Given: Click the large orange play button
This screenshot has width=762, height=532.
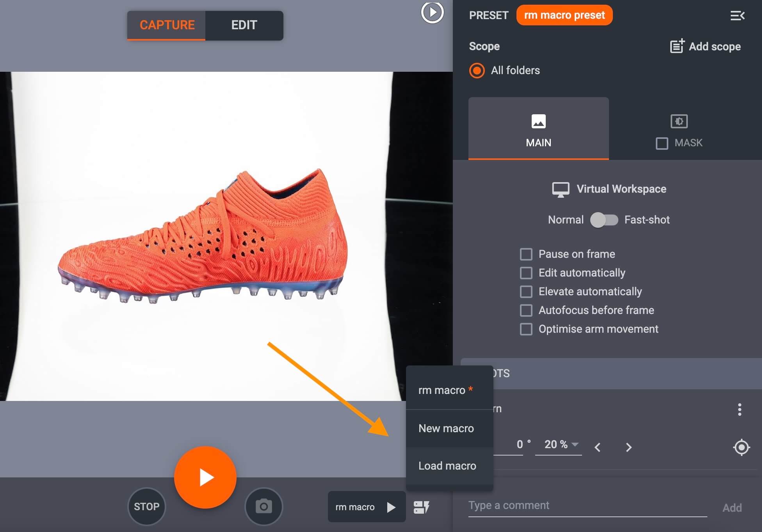Looking at the screenshot, I should [205, 478].
